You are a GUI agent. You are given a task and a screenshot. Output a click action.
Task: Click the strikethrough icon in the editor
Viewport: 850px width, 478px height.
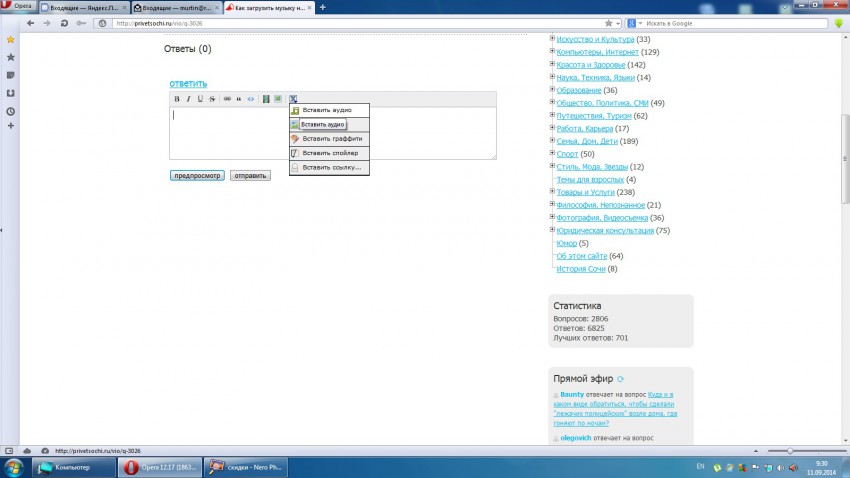coord(212,99)
